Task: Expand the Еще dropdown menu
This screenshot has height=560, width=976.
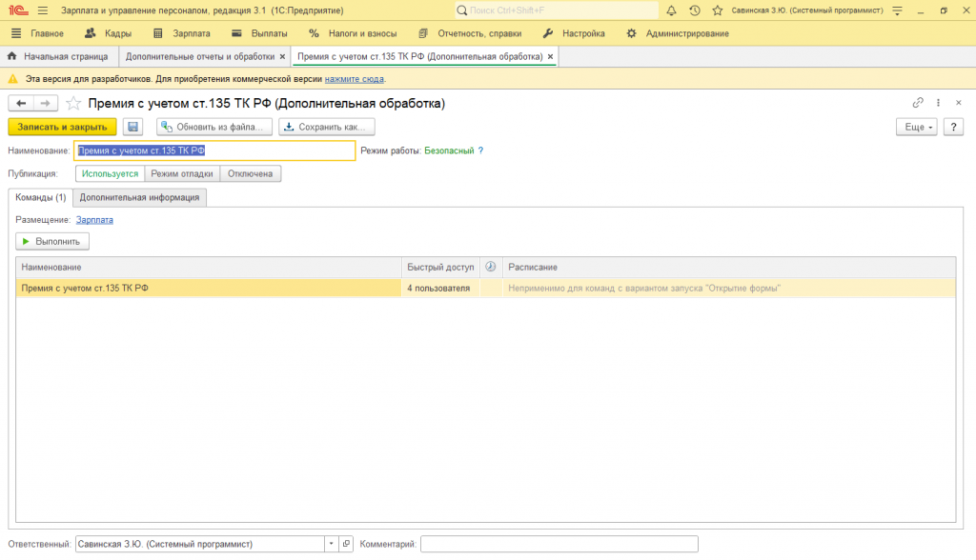Action: point(917,127)
